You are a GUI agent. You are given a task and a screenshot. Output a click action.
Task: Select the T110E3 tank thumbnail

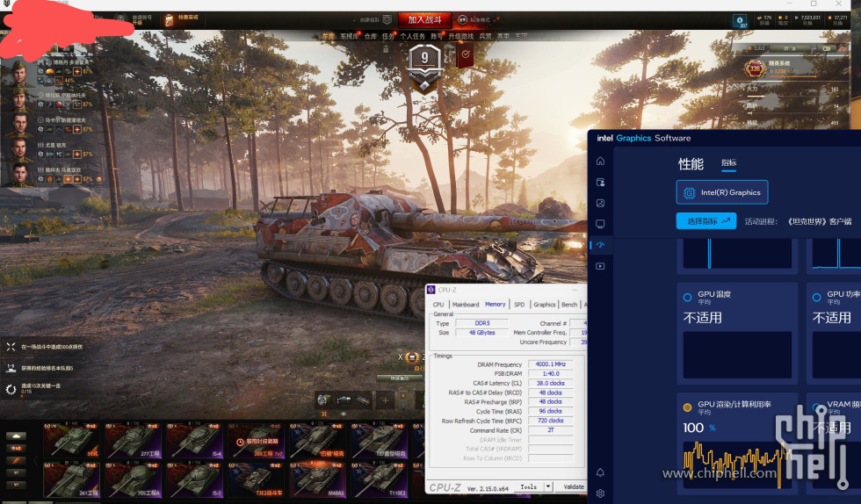[x=380, y=479]
